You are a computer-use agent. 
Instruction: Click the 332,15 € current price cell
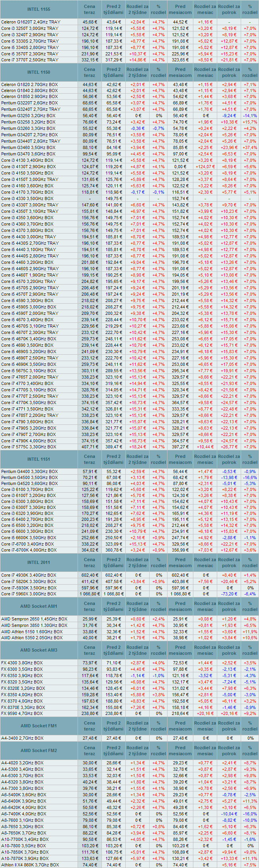(90, 60)
